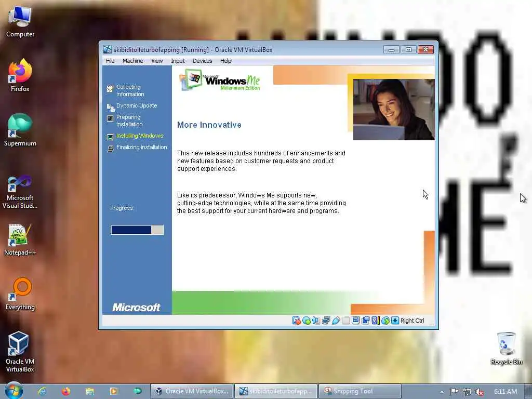Click the Windows Me Millennium Edition logo
532x399 pixels.
pos(220,79)
